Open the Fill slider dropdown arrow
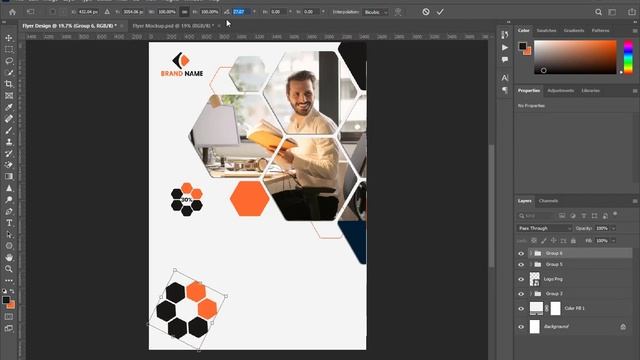 pos(613,241)
